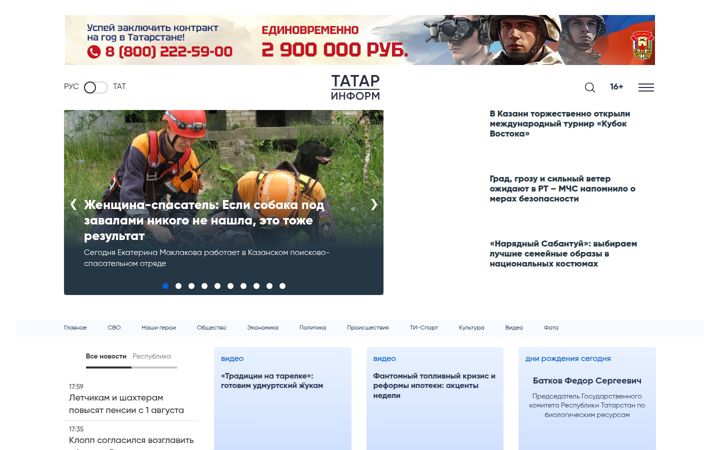This screenshot has height=450, width=720.
Task: Click the 17:59 news timestamp
Action: tap(76, 387)
